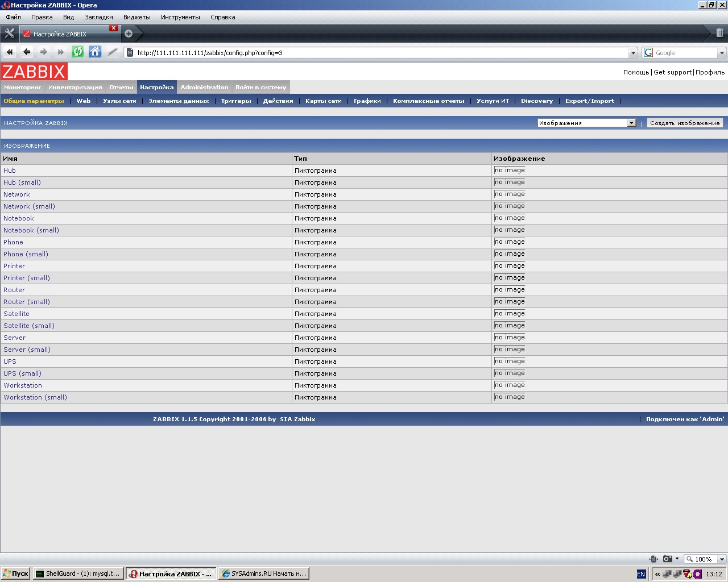Screen dimensions: 728x582
Task: Go to the home page
Action: pos(95,52)
